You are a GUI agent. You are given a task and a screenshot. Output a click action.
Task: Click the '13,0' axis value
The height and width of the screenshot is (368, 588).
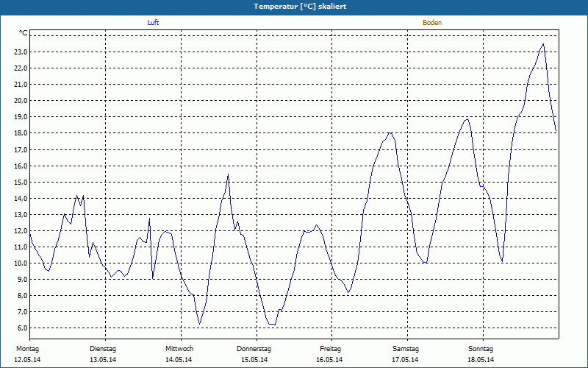coord(21,215)
